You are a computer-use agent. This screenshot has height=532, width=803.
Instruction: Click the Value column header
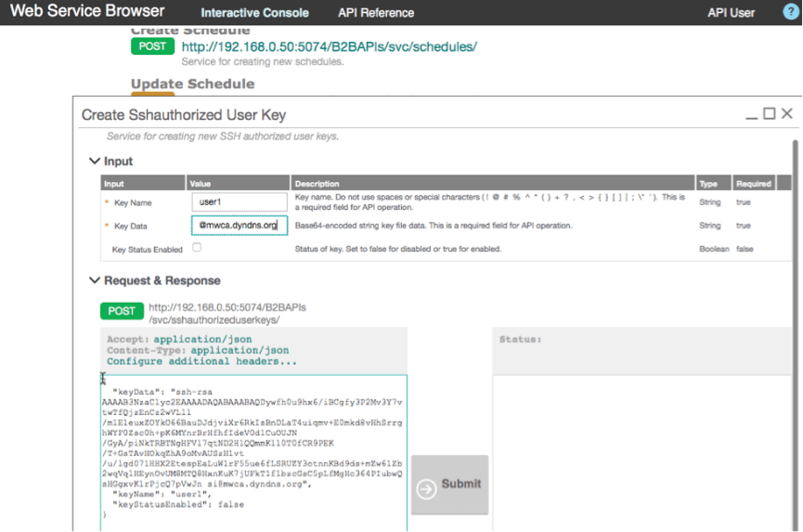tap(239, 183)
